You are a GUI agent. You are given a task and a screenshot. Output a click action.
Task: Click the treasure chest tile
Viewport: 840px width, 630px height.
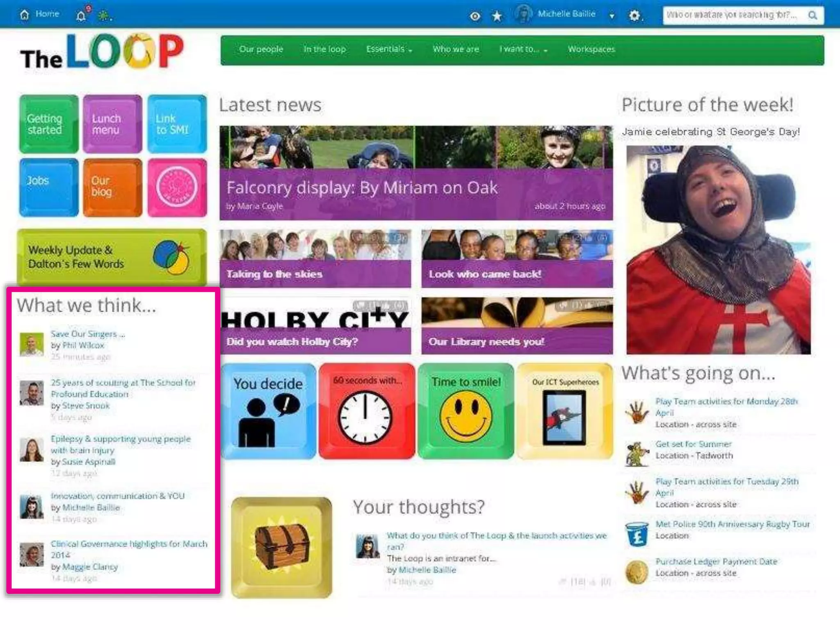pyautogui.click(x=281, y=548)
